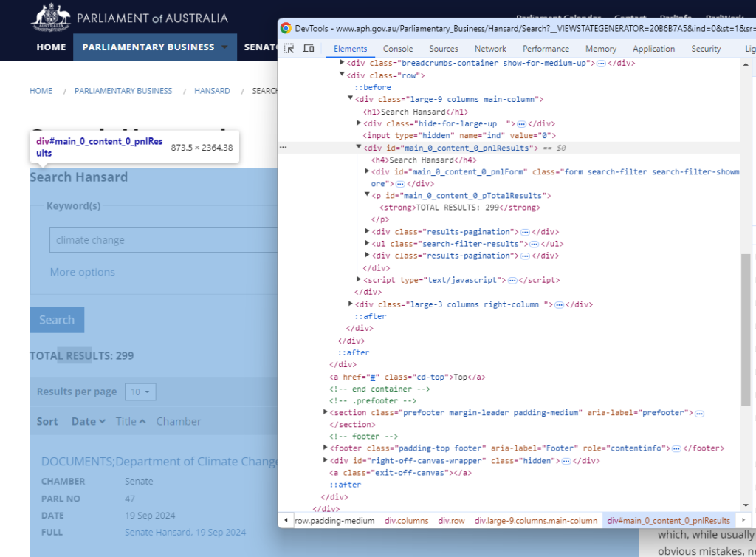Activate the inspect element picker icon
Viewport: 756px width, 557px height.
click(x=289, y=49)
